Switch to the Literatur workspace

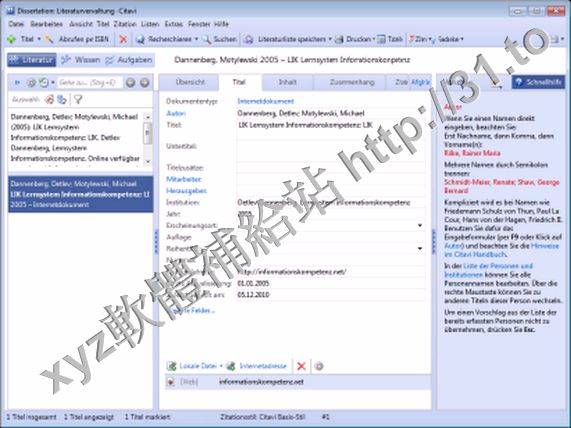pos(32,60)
